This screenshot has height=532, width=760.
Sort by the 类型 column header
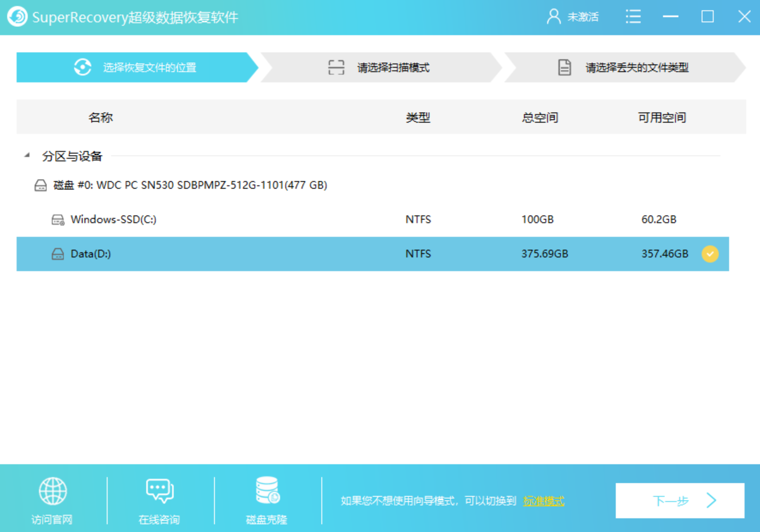tap(418, 117)
